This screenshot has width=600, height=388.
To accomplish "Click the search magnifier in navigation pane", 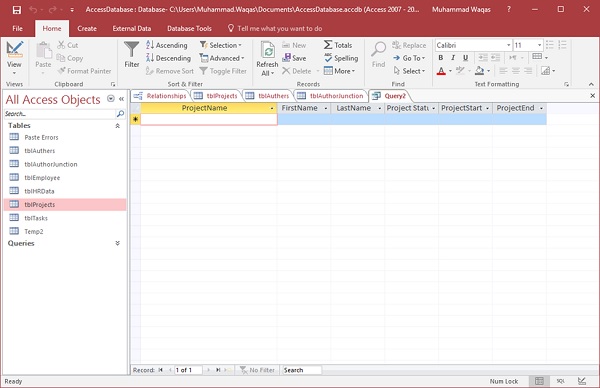I will tap(120, 114).
